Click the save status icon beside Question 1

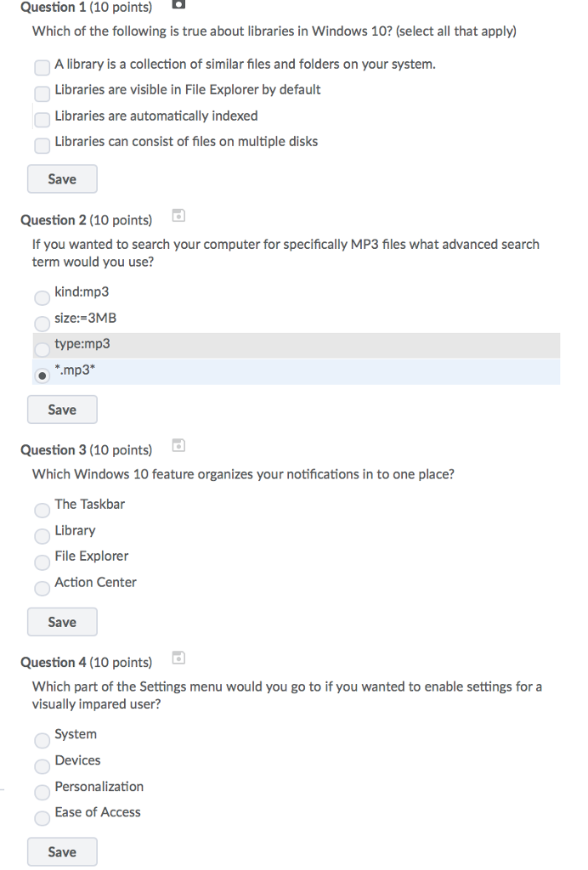178,5
